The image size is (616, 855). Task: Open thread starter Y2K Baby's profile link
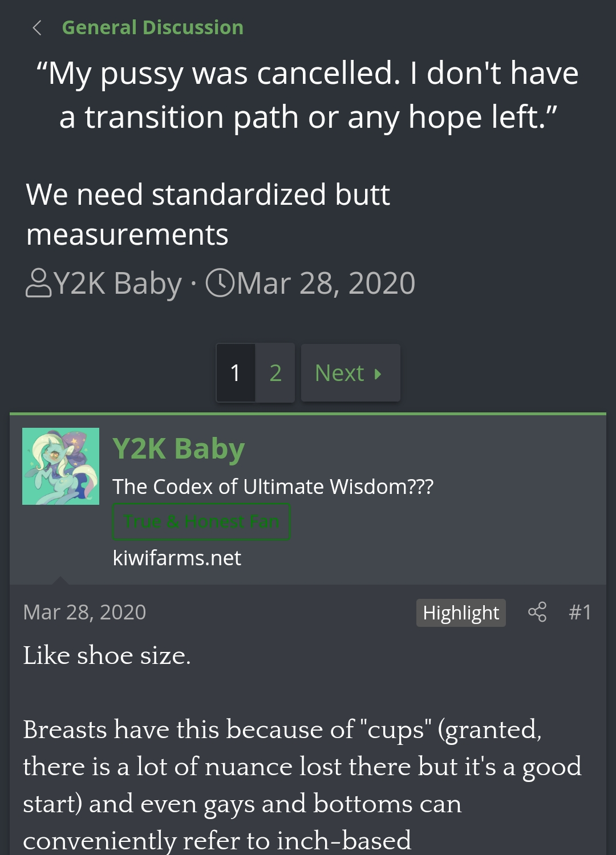pyautogui.click(x=118, y=283)
